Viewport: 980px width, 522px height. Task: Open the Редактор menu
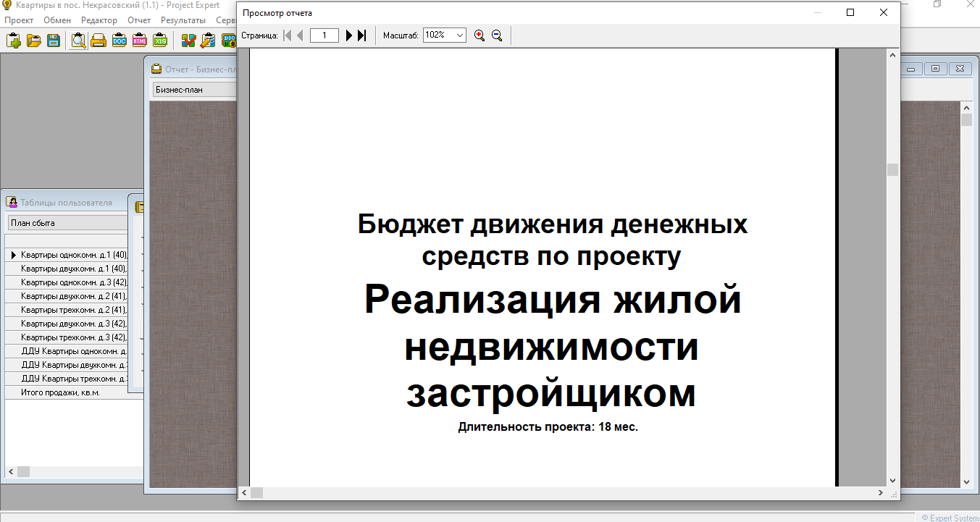tap(99, 20)
